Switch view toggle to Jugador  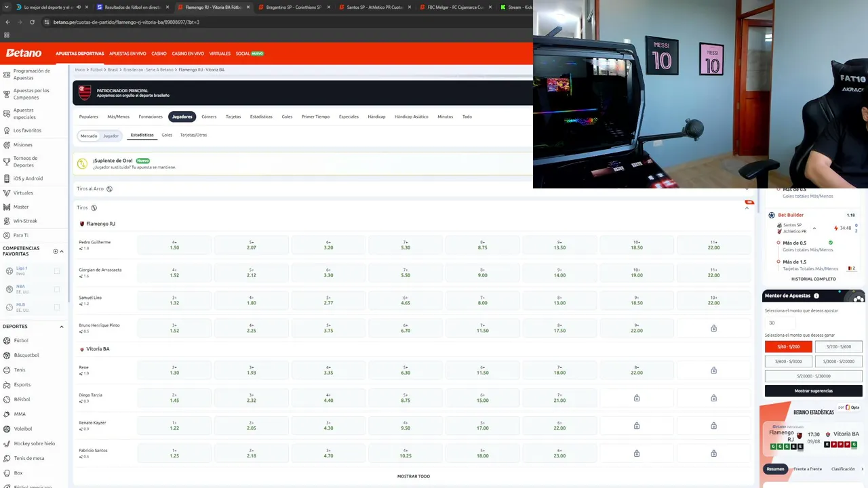pyautogui.click(x=111, y=136)
